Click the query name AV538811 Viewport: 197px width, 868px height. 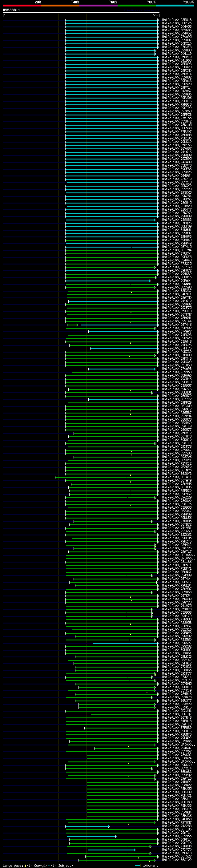click(x=11, y=10)
